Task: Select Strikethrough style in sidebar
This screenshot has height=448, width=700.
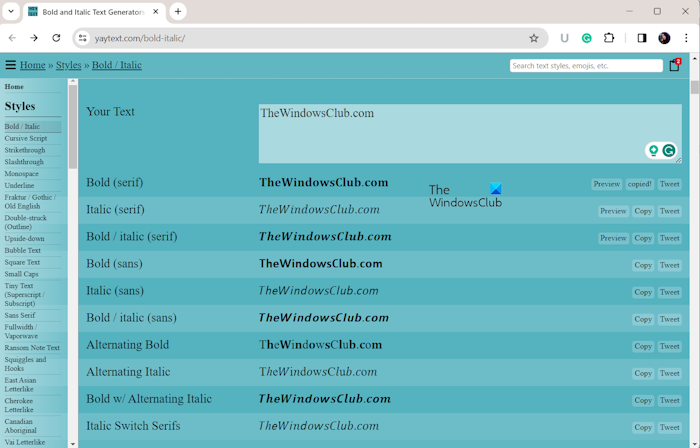Action: click(x=25, y=150)
